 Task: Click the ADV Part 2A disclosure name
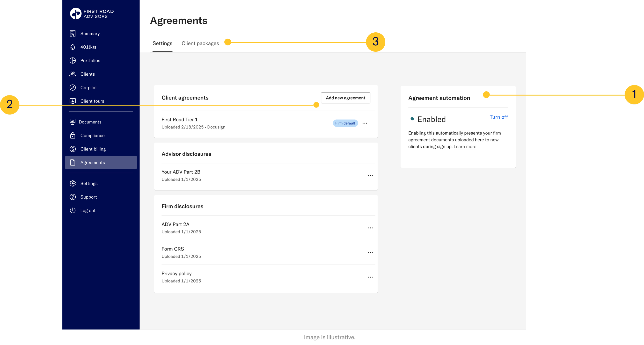(x=175, y=224)
